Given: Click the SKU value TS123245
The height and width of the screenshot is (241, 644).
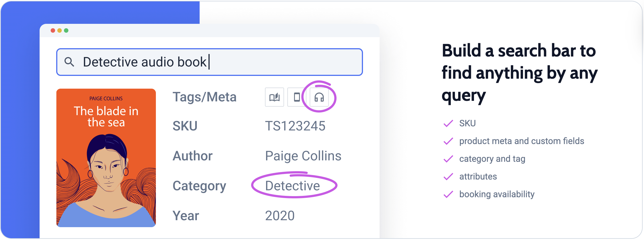Looking at the screenshot, I should (x=295, y=126).
